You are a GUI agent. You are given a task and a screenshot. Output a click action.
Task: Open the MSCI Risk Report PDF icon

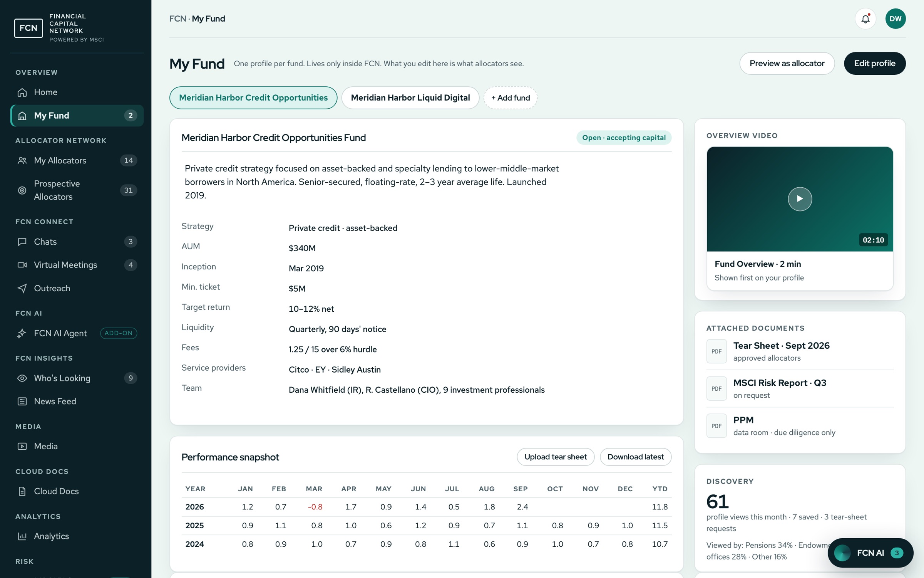coord(716,388)
